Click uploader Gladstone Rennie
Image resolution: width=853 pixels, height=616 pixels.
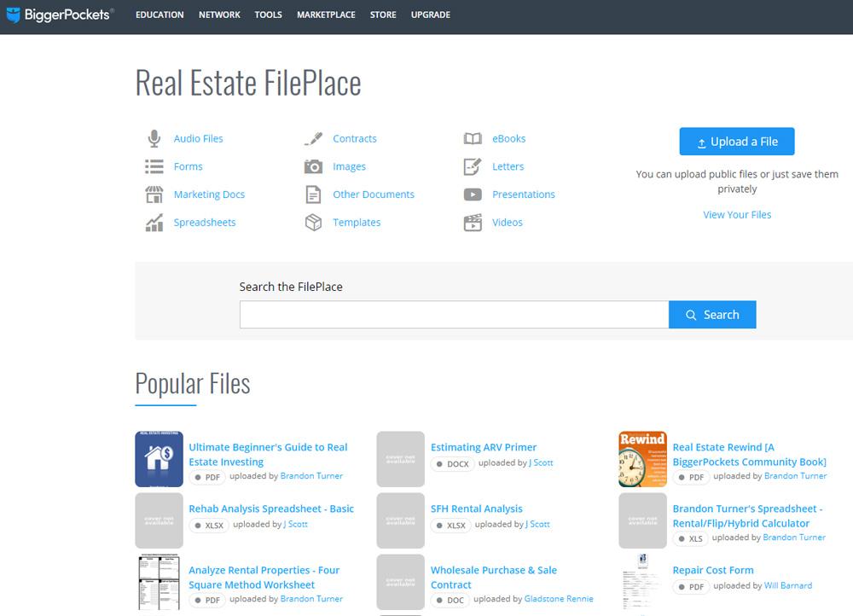(559, 599)
